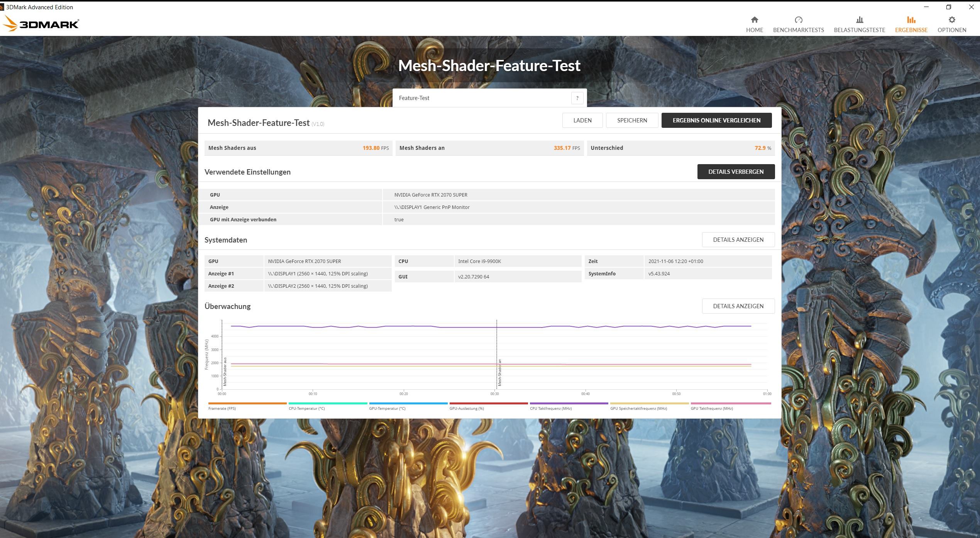Expand Überwachung with DETAILS ANZEIGEN
The image size is (980, 538).
(x=738, y=306)
